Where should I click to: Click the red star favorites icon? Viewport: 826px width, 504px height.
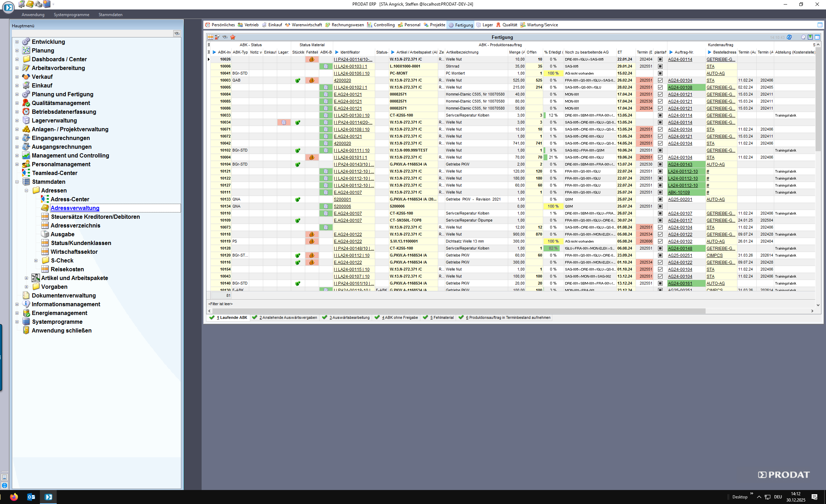pos(233,37)
